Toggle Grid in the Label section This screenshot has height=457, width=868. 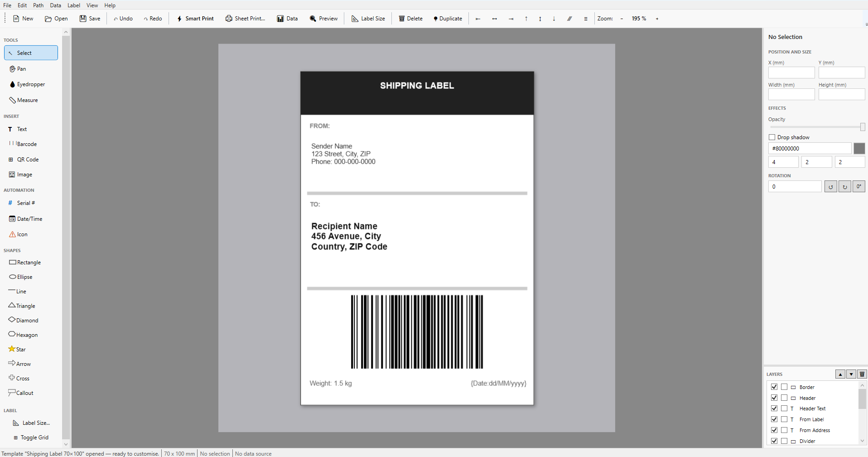click(31, 438)
